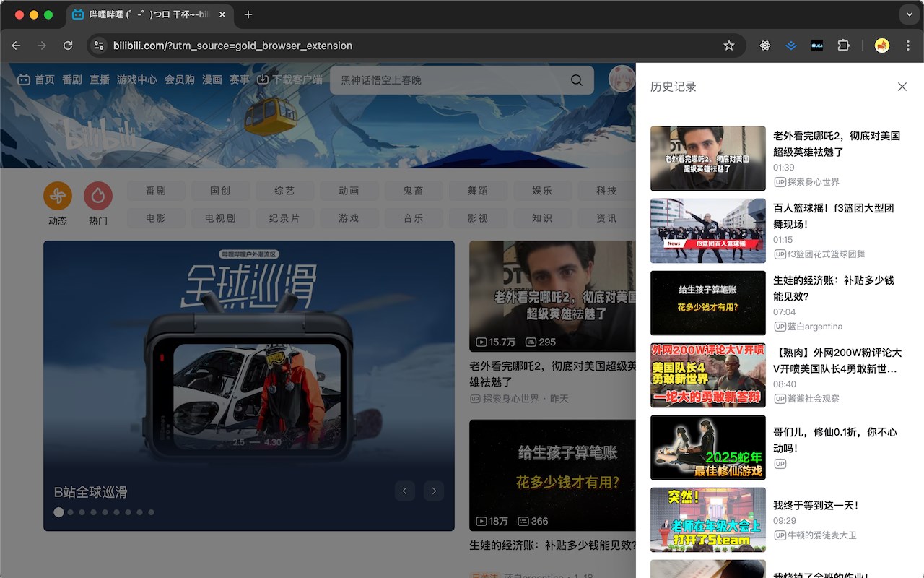Select the 资讯 category chip
Viewport: 924px width, 578px height.
tap(606, 218)
